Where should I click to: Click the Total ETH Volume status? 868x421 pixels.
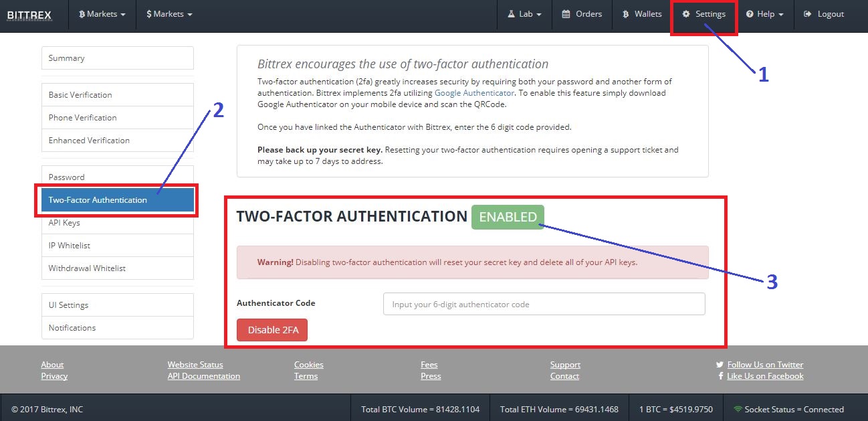point(560,410)
